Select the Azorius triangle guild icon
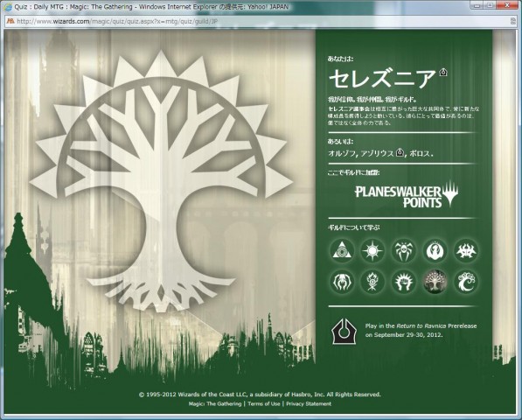The height and width of the screenshot is (420, 522). click(x=341, y=250)
